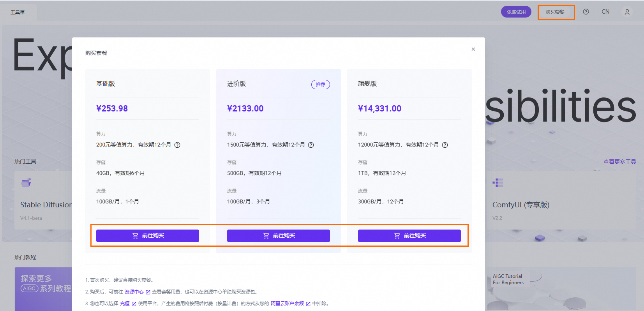Select text 100GB/月，1个月
This screenshot has width=644, height=311.
pos(118,201)
